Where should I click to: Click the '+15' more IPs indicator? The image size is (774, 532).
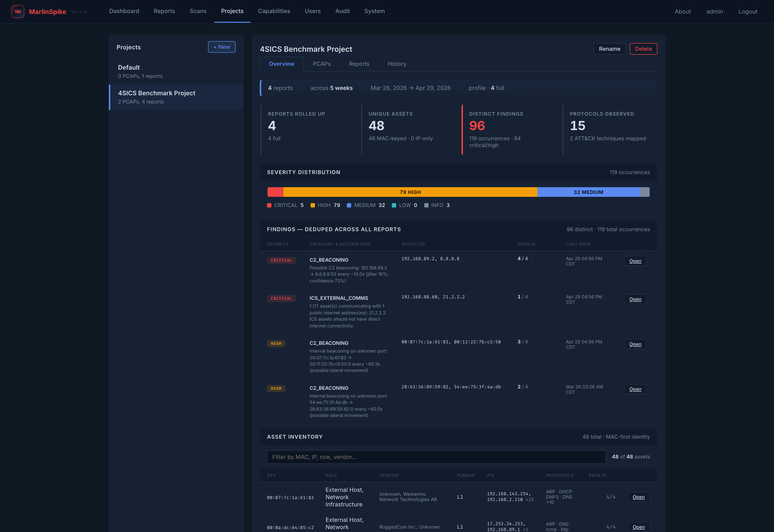[x=529, y=500]
